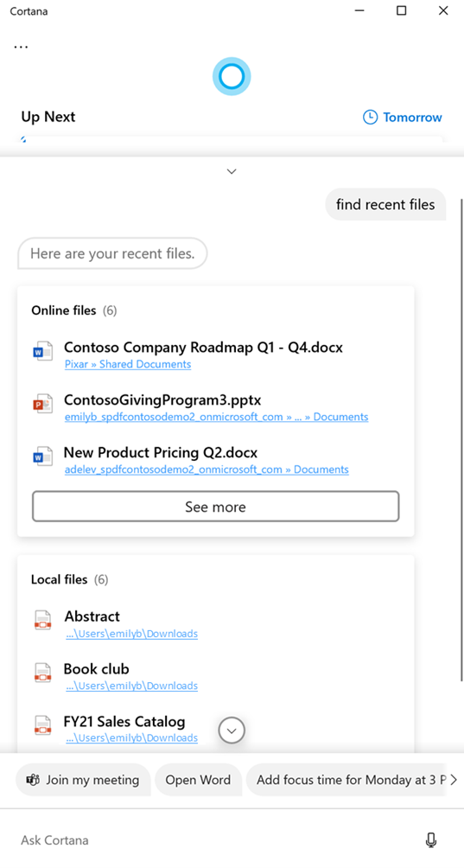Click the conversation vertical scrollbar
This screenshot has height=868, width=464.
[x=461, y=438]
